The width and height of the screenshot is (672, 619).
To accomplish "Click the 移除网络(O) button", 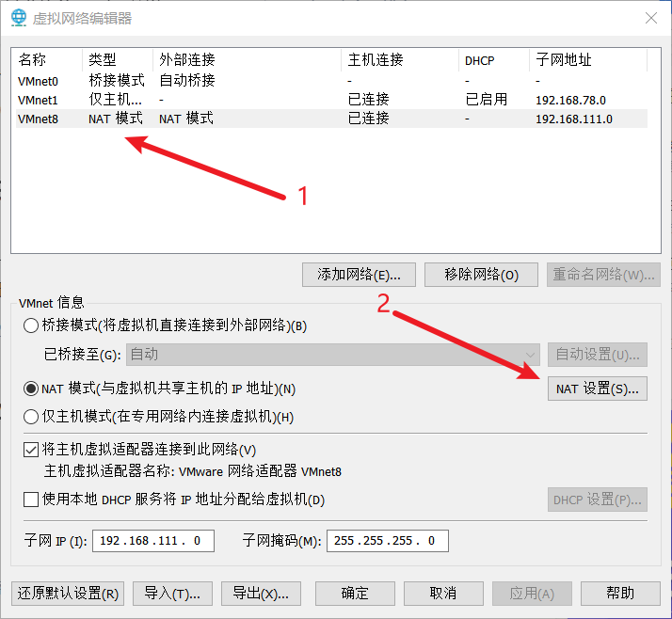I will 481,275.
